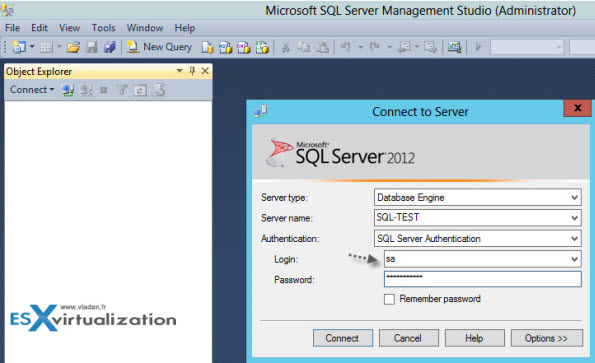Close the Object Explorer panel

tap(205, 71)
